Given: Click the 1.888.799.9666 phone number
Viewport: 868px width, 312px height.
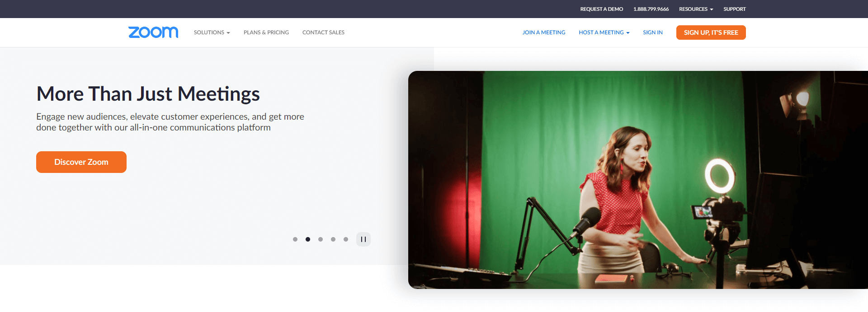Looking at the screenshot, I should coord(651,9).
